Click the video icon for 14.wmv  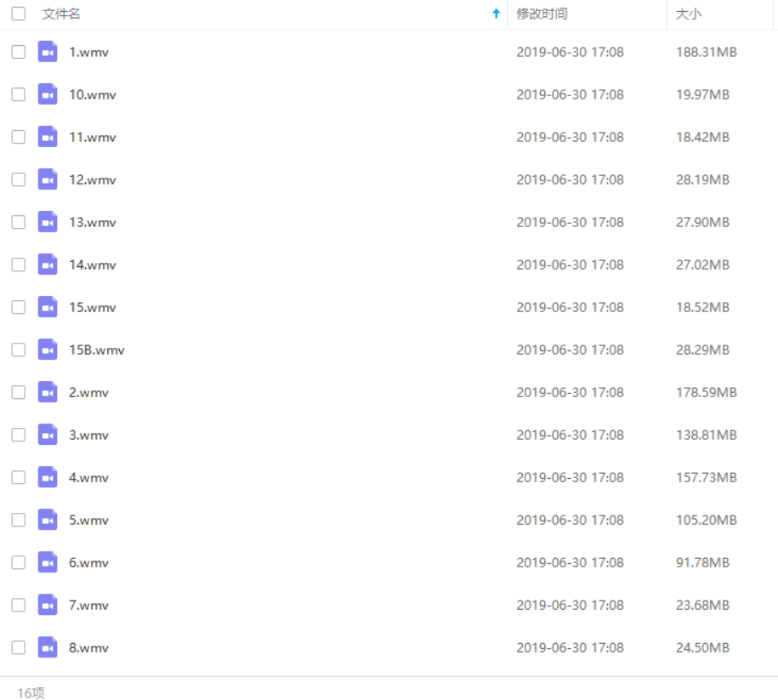pos(48,265)
